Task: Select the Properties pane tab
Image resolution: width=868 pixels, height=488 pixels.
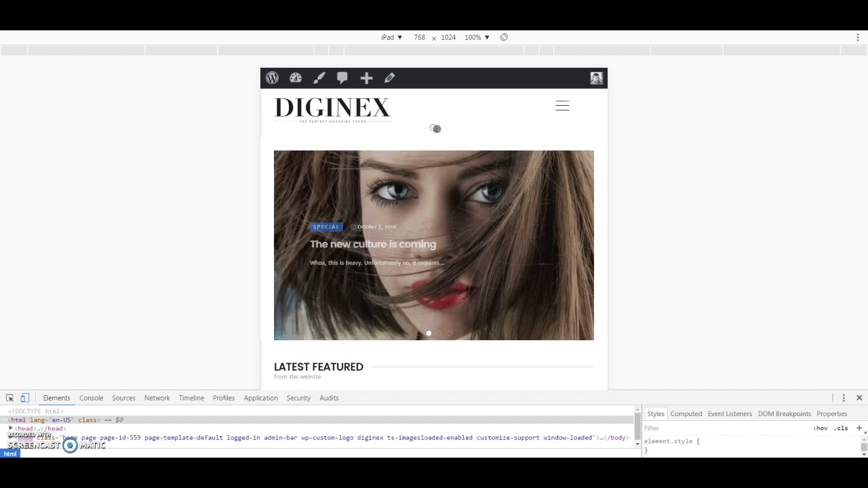Action: [x=831, y=413]
